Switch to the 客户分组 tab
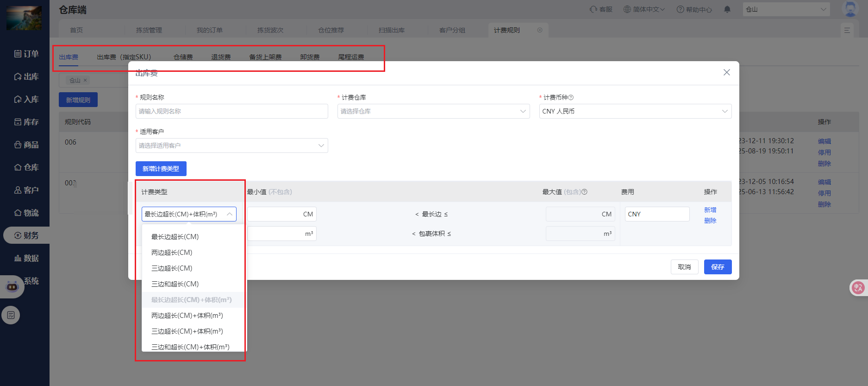Viewport: 868px width, 386px height. [452, 30]
